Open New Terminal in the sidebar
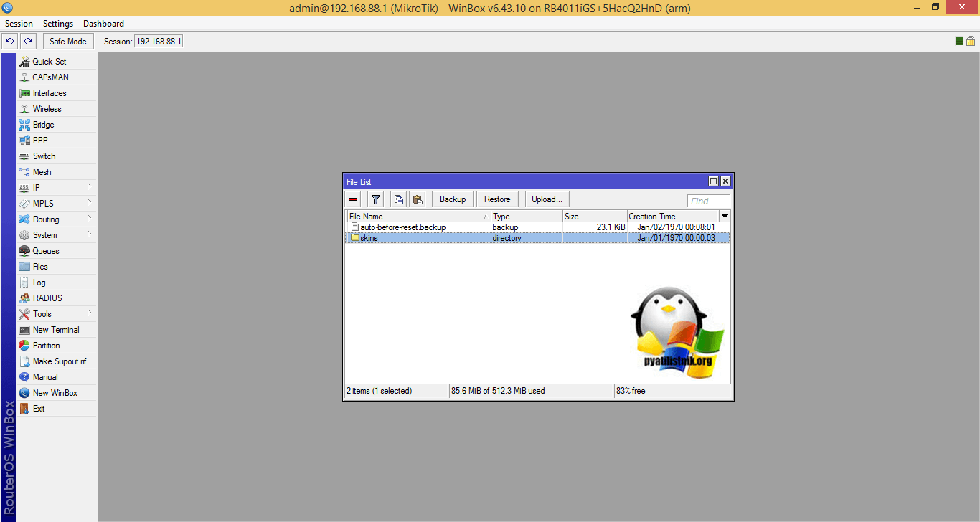Screen dimensions: 980x522 (x=55, y=330)
